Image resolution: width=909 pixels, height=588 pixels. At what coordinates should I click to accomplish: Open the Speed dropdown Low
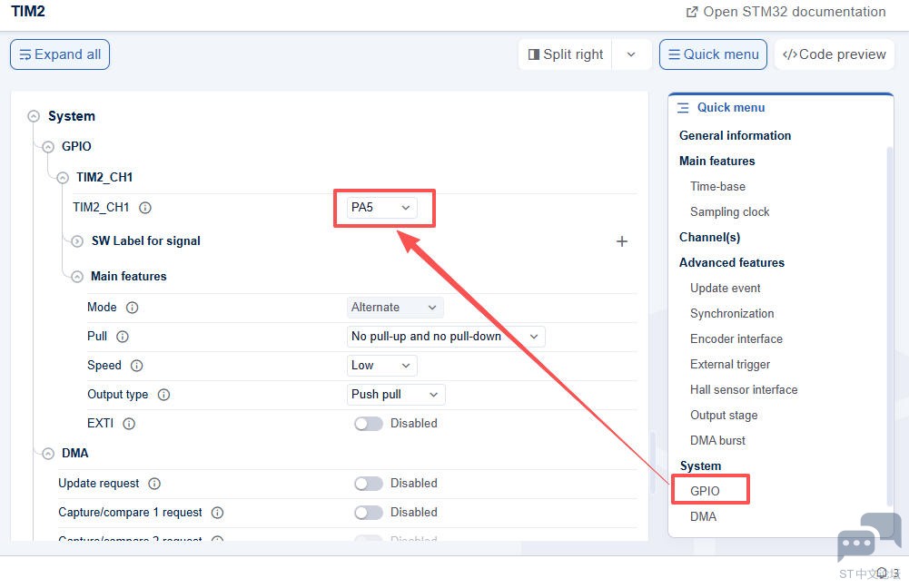pos(381,365)
